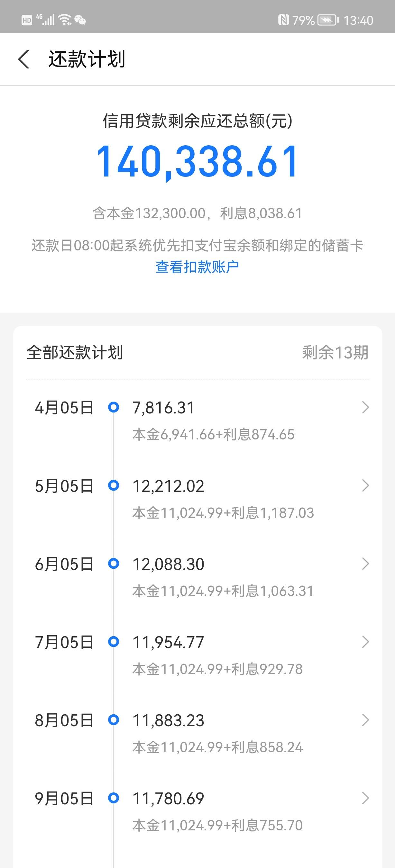Expand the 5月05日 repayment chevron
The height and width of the screenshot is (868, 395).
365,485
